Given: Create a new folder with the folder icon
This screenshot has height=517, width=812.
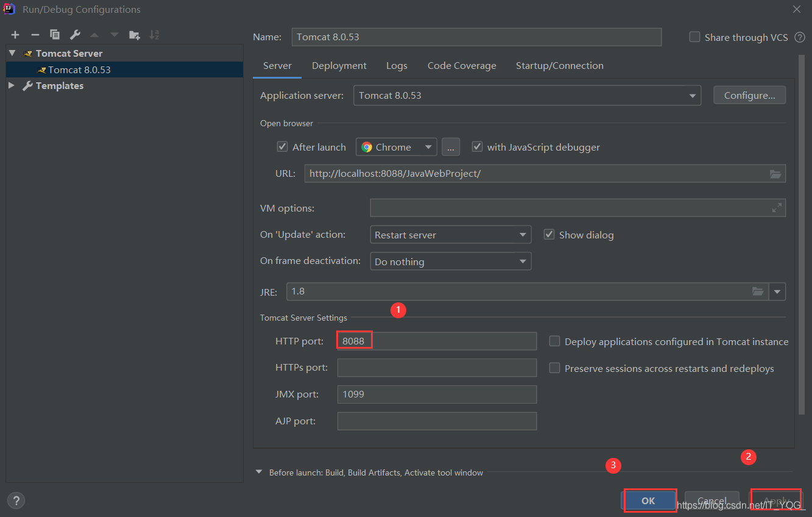Looking at the screenshot, I should click(x=135, y=35).
